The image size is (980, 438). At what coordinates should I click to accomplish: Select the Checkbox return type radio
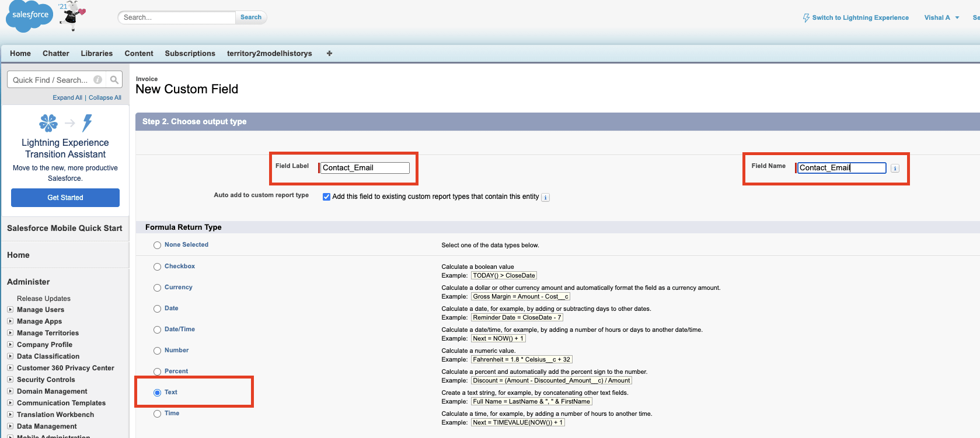click(157, 267)
